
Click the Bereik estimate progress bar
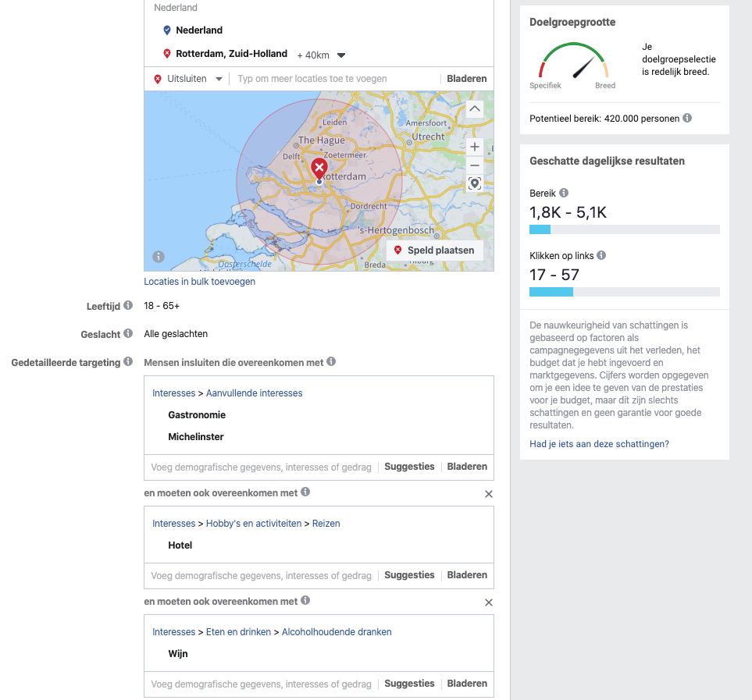click(625, 229)
